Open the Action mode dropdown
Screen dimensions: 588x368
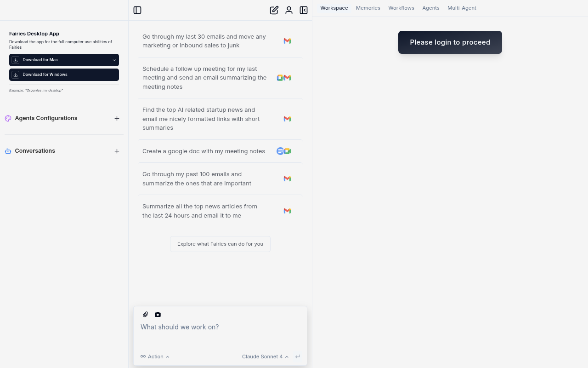(x=155, y=356)
